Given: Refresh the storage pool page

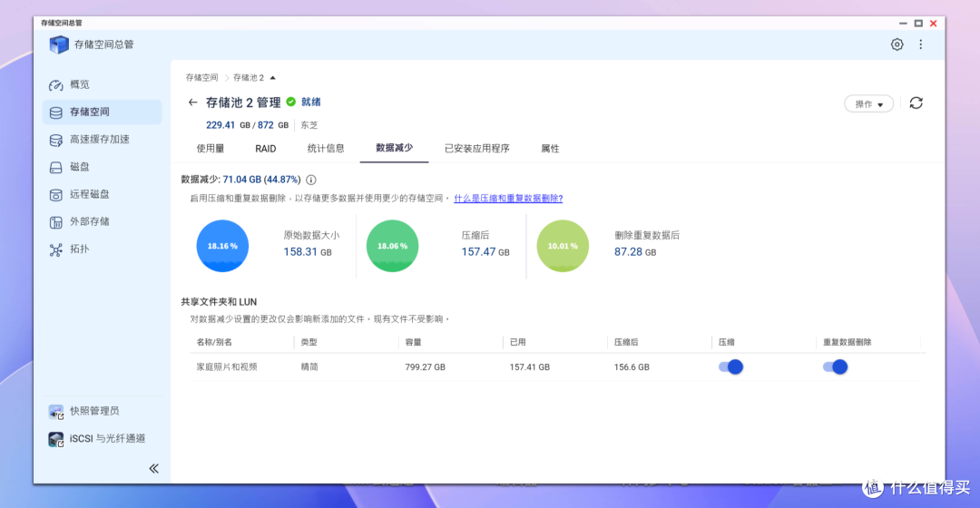Looking at the screenshot, I should [x=916, y=103].
